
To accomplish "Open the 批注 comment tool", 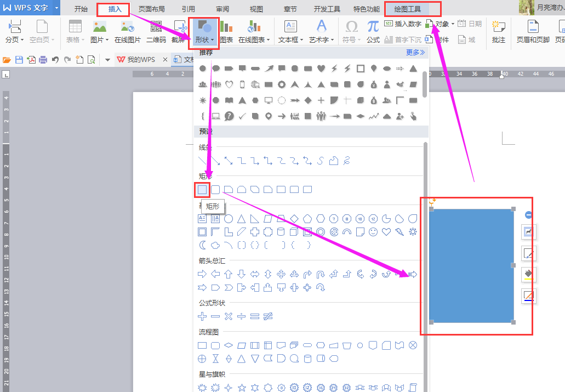I will click(499, 32).
